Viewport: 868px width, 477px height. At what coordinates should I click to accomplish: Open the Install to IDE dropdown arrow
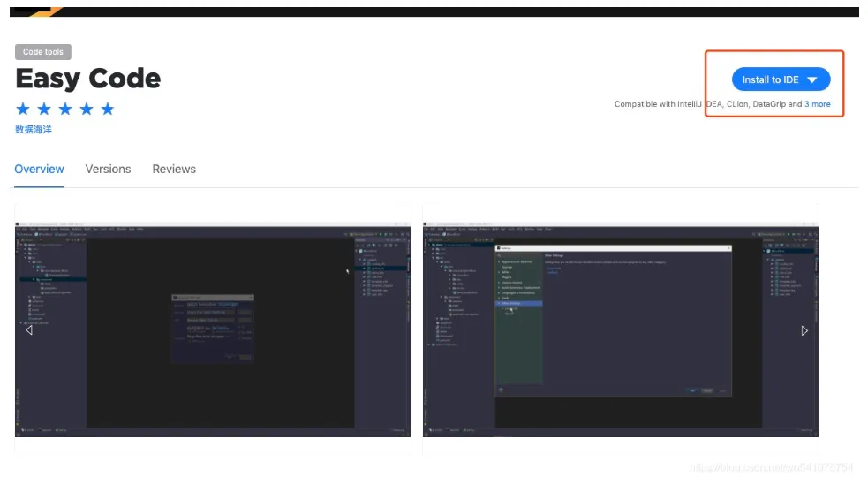point(812,79)
